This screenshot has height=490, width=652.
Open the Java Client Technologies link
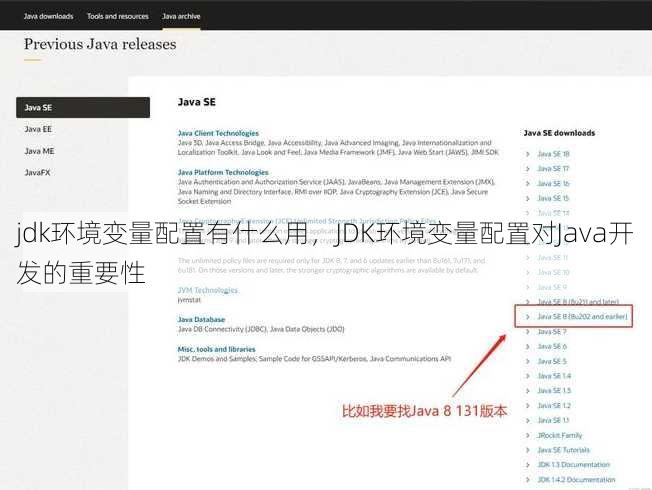coord(218,133)
